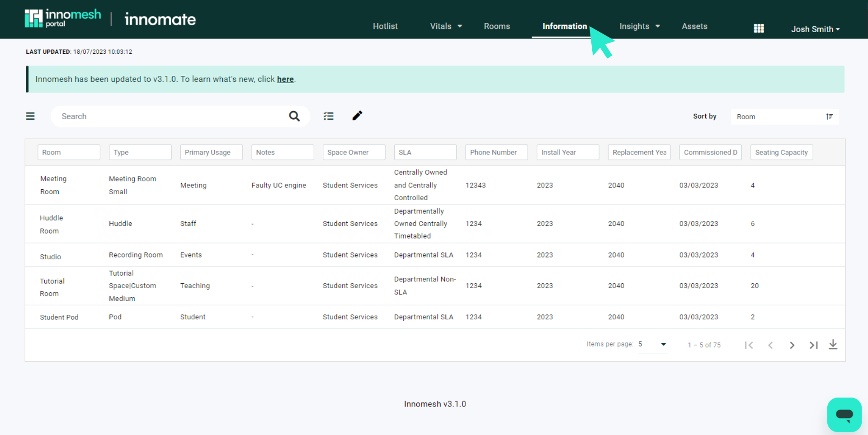Jump to the last page of results
Image resolution: width=868 pixels, height=435 pixels.
813,345
